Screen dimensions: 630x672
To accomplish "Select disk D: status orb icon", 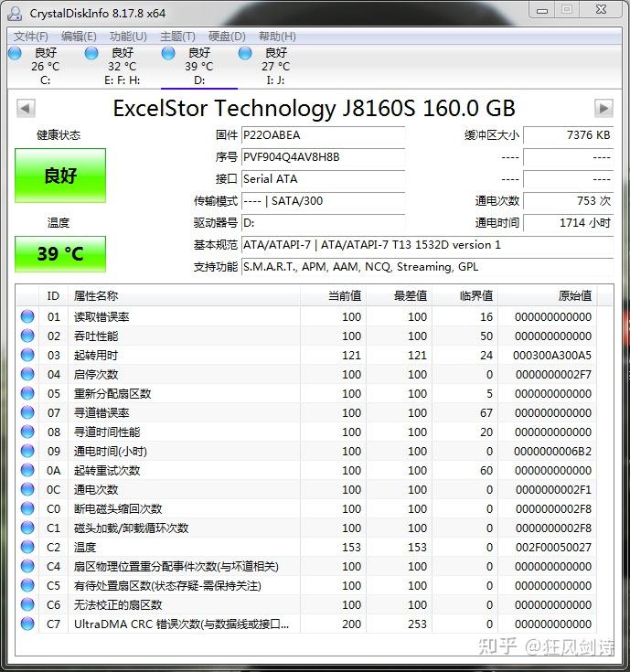I will (168, 54).
